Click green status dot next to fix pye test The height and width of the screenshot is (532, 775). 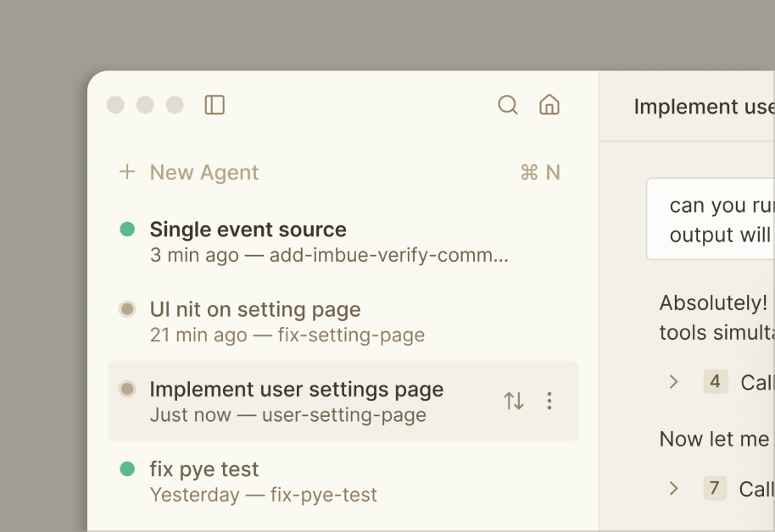coord(127,468)
